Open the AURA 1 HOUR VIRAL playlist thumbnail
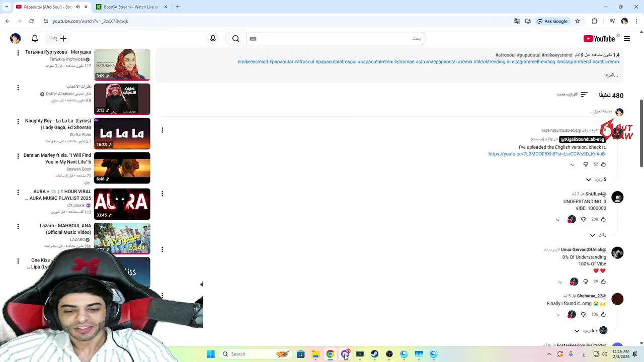 [x=122, y=204]
